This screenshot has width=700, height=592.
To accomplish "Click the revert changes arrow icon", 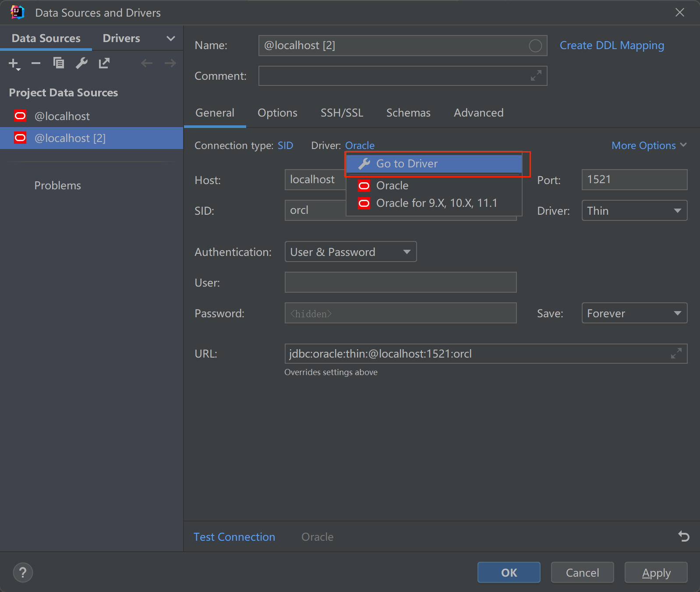I will tap(684, 536).
